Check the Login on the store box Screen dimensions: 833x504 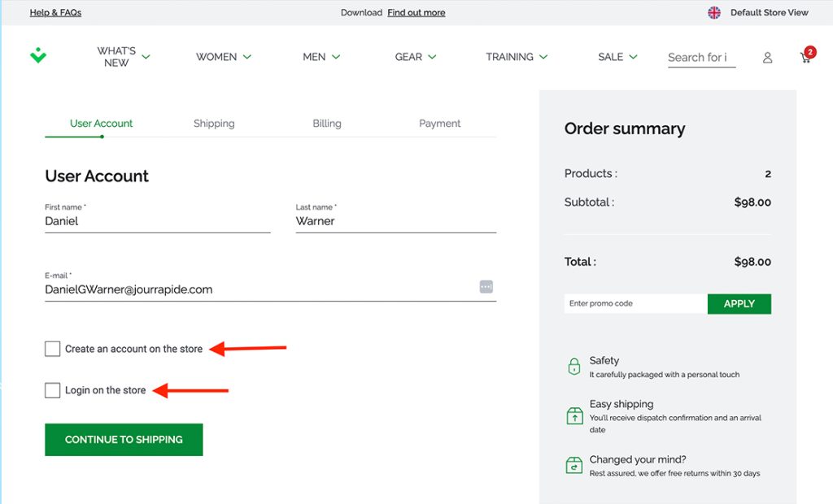coord(53,390)
